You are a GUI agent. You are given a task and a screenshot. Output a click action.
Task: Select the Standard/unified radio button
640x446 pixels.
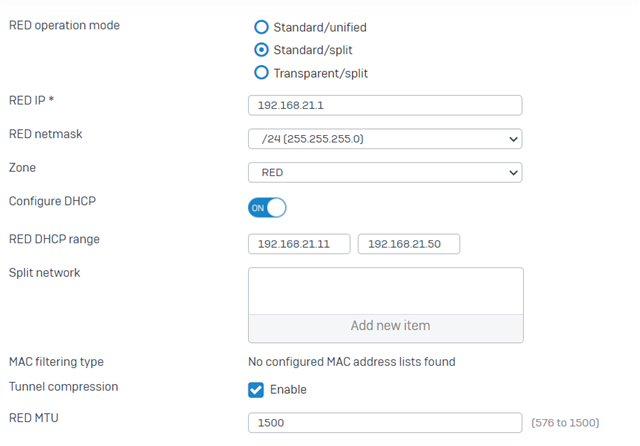pos(261,27)
